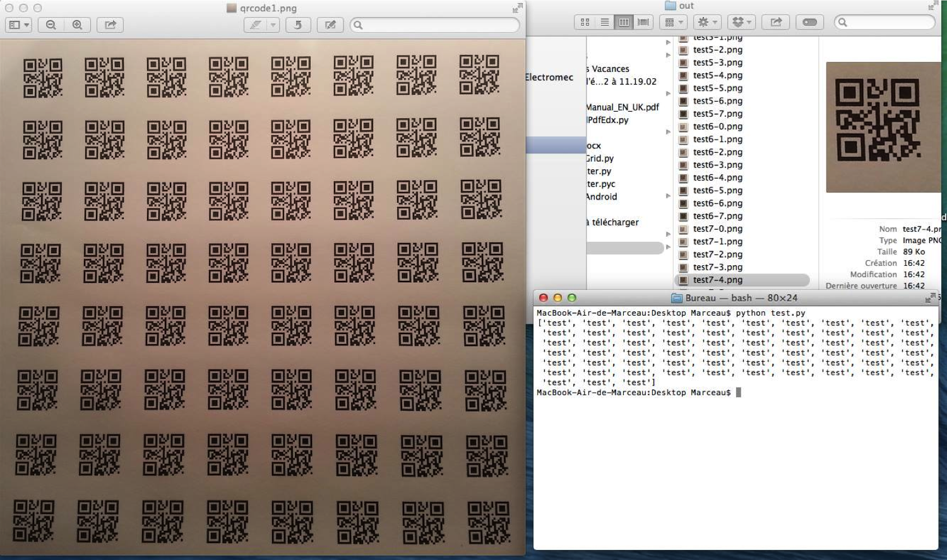Zoom in on qrcode1.png in Preview
The width and height of the screenshot is (947, 560).
[x=77, y=25]
